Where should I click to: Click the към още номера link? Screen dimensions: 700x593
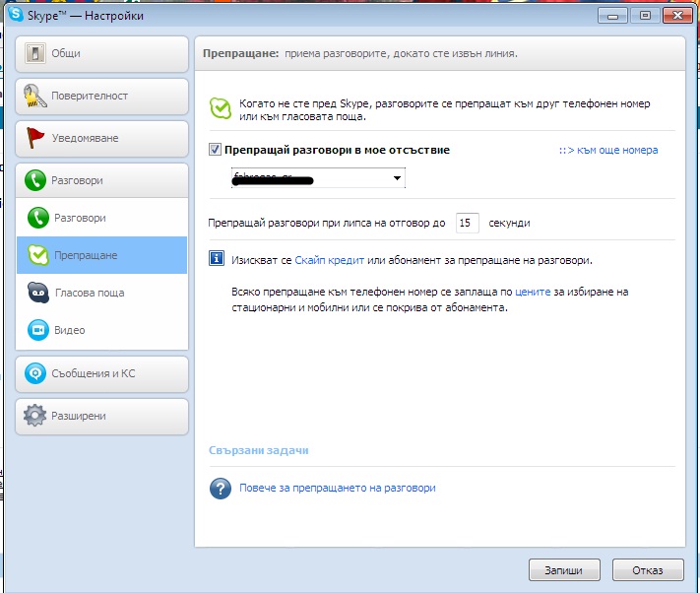click(608, 150)
